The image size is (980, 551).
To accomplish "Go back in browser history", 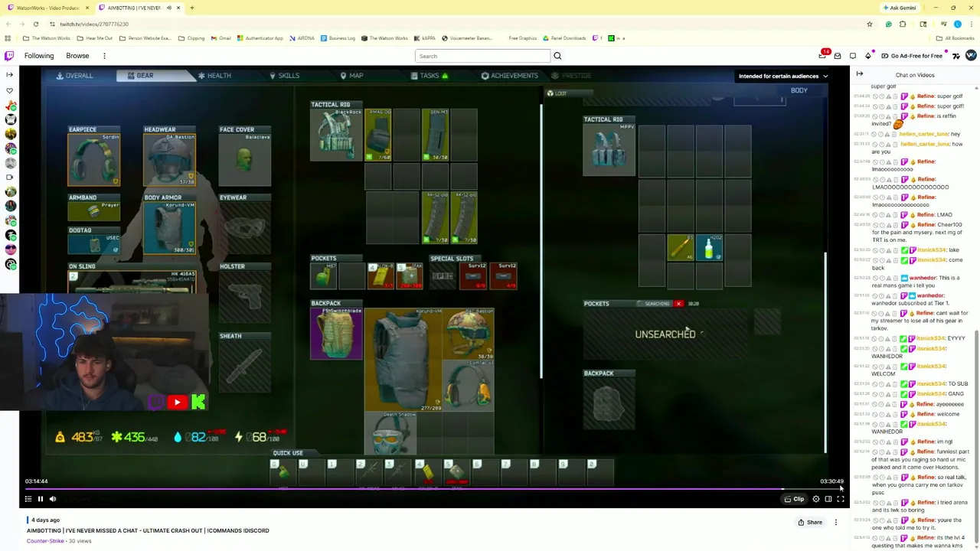I will point(8,24).
